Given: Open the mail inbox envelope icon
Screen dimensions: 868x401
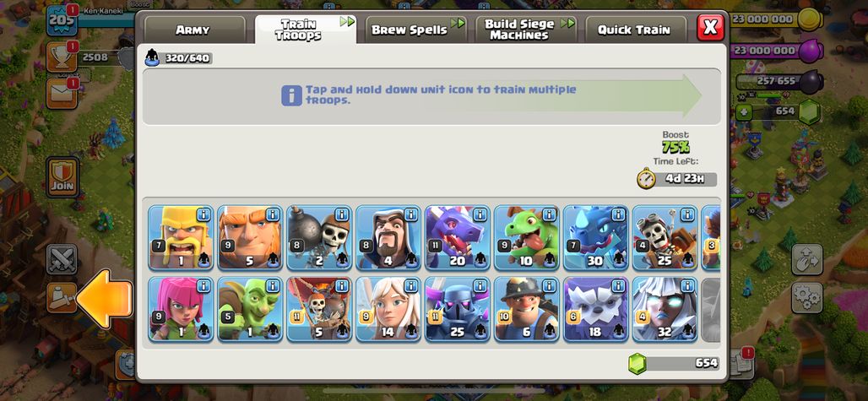Looking at the screenshot, I should [62, 94].
